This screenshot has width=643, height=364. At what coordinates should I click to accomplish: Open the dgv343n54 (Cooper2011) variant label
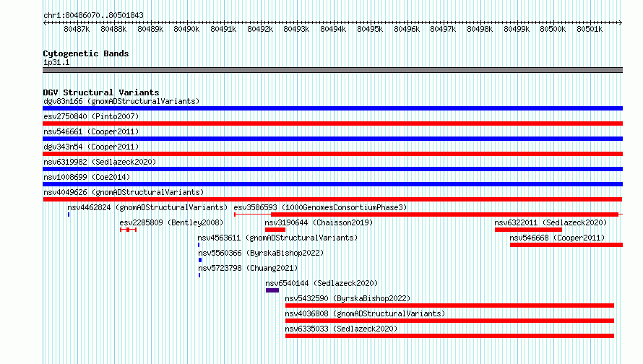(91, 147)
